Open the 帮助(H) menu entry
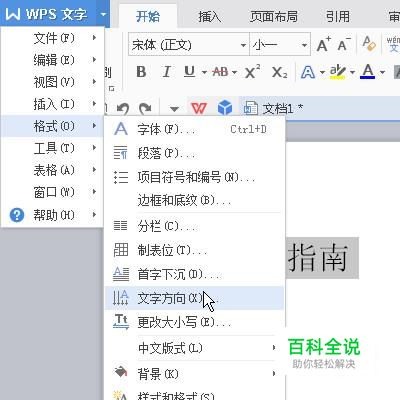 coord(53,215)
